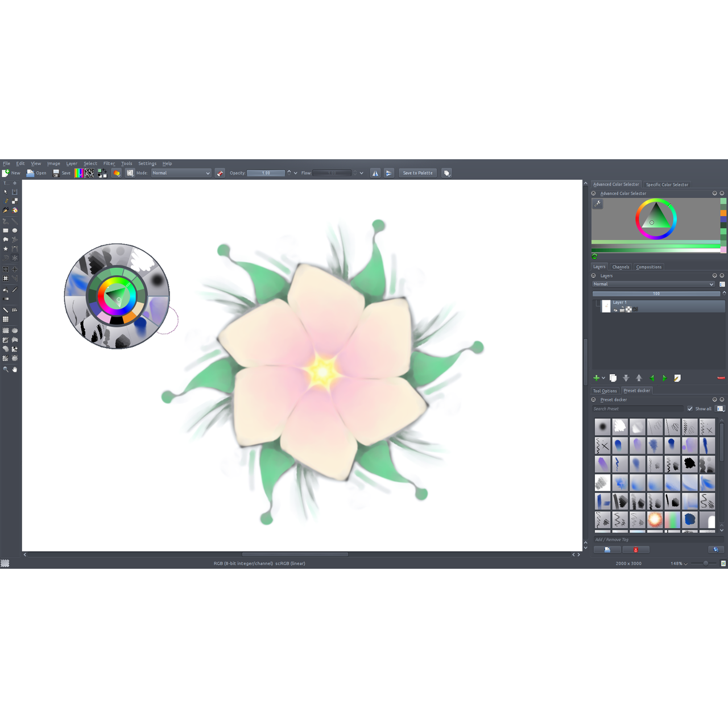Open the brush blending Mode dropdown

click(x=180, y=173)
